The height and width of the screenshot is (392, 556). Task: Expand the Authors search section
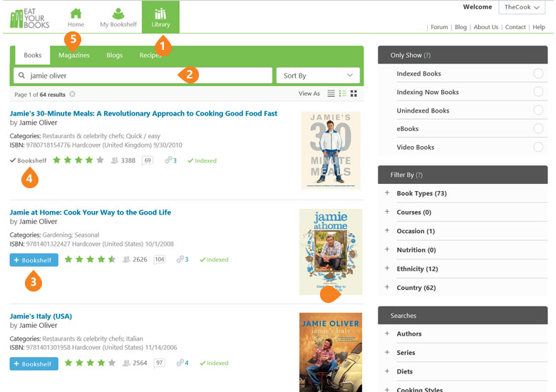(x=387, y=334)
